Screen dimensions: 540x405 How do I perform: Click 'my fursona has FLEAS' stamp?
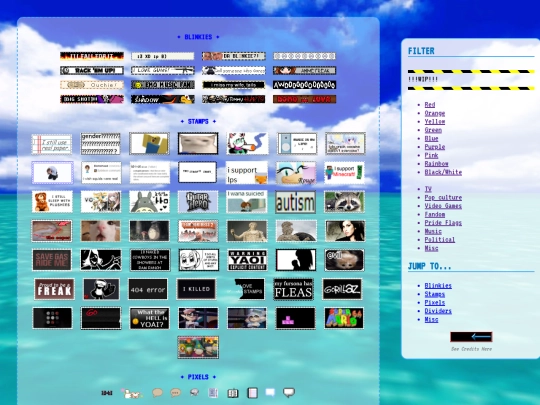293,289
